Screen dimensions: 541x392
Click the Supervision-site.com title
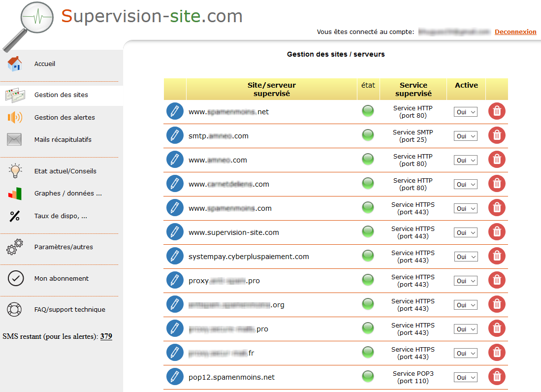pos(152,16)
